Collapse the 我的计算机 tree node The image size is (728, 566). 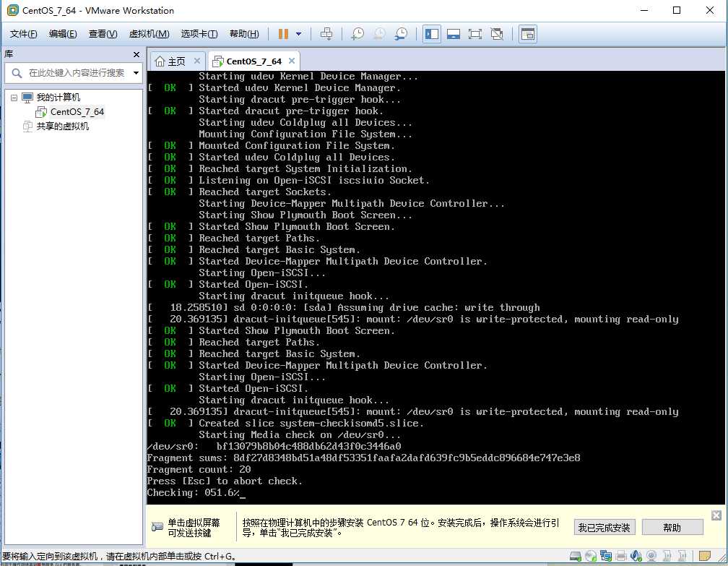point(14,98)
